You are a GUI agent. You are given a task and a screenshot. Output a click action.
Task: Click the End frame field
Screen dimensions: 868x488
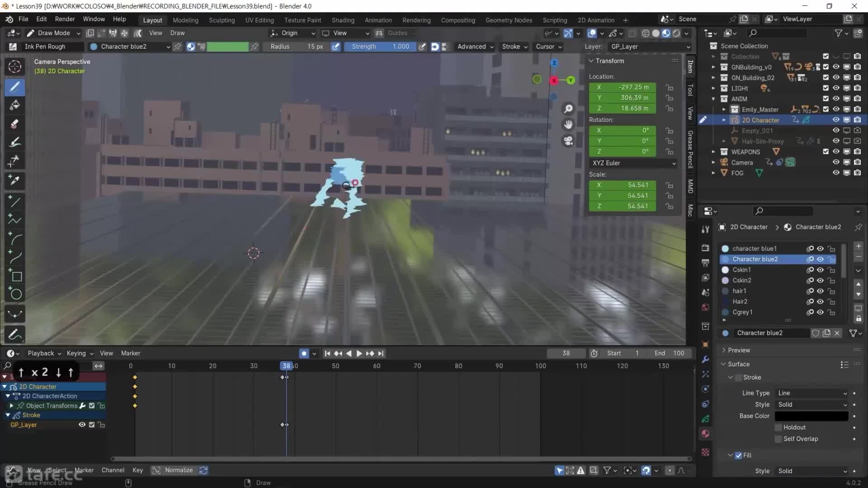670,353
